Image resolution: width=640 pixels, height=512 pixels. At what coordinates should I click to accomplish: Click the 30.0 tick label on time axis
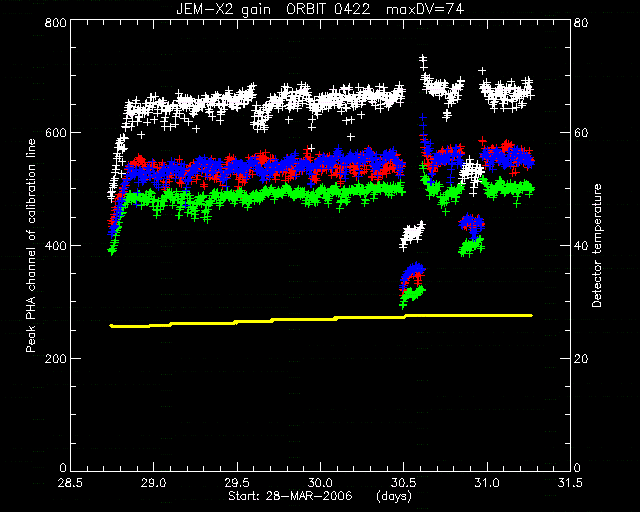click(320, 483)
